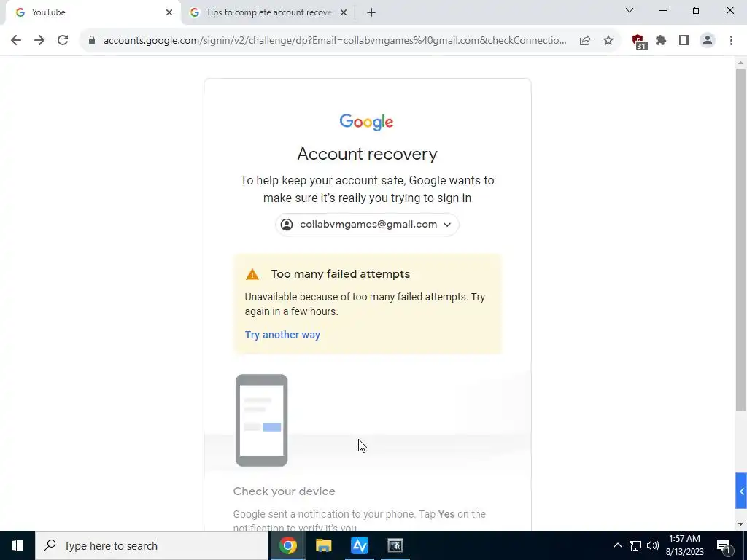Bookmark this page with the star icon
Image resolution: width=747 pixels, height=560 pixels.
608,41
